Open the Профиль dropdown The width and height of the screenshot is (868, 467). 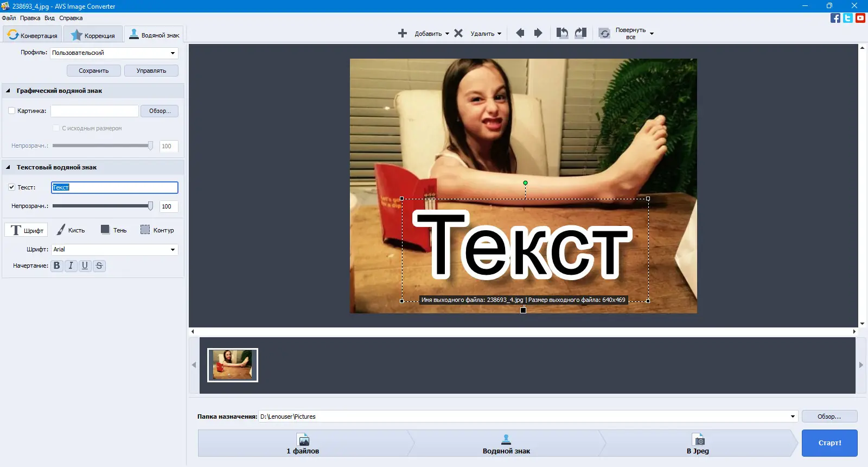pyautogui.click(x=114, y=53)
